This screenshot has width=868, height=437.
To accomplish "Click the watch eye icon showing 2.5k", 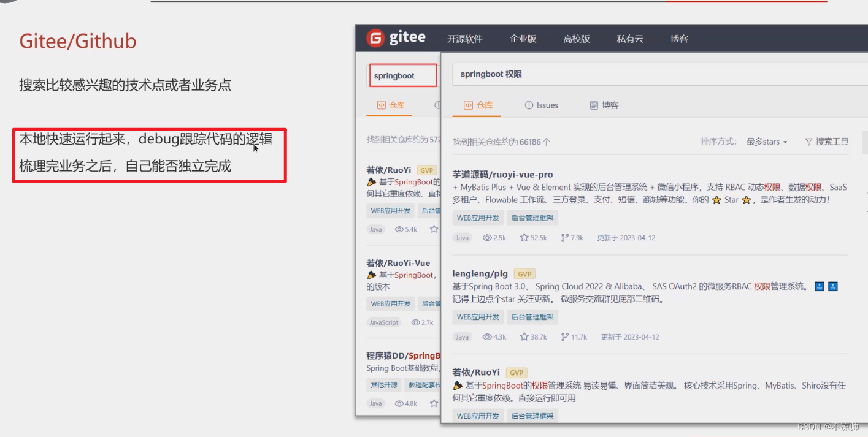I will pyautogui.click(x=488, y=238).
